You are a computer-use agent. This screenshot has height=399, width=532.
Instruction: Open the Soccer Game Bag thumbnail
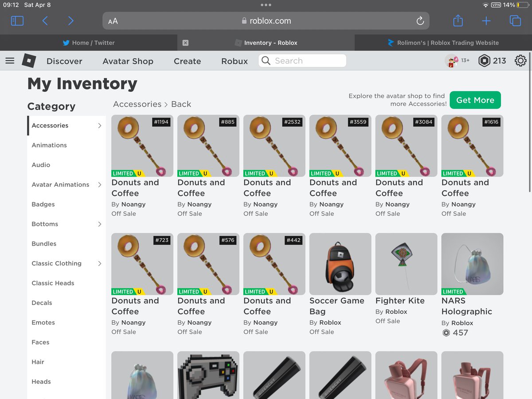tap(340, 264)
